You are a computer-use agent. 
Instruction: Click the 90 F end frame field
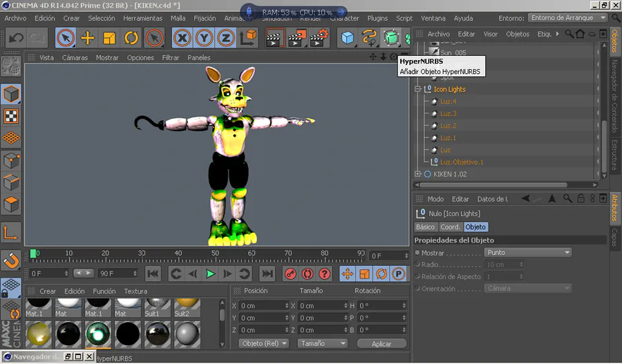click(117, 274)
